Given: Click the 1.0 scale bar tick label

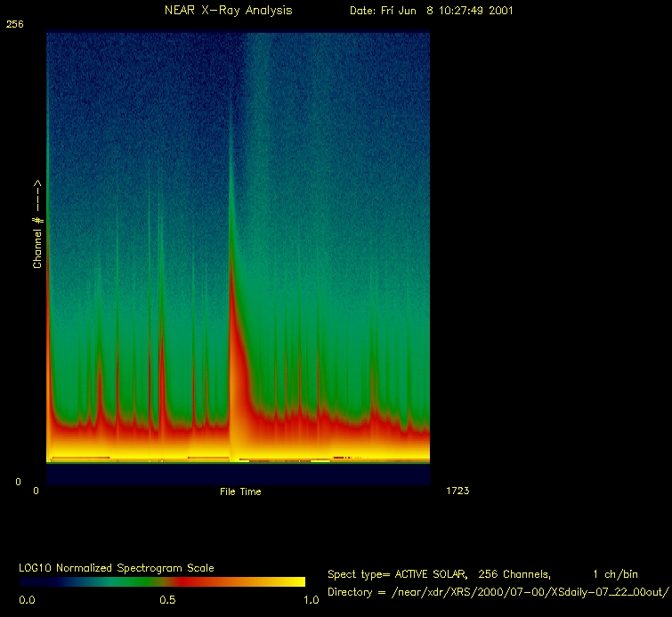Looking at the screenshot, I should [311, 600].
